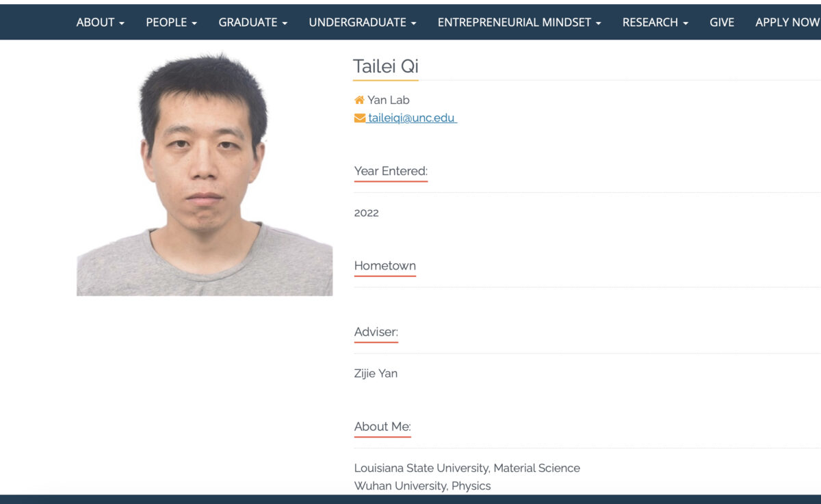The width and height of the screenshot is (821, 504).
Task: Open the ABOUT dropdown menu
Action: tap(100, 23)
